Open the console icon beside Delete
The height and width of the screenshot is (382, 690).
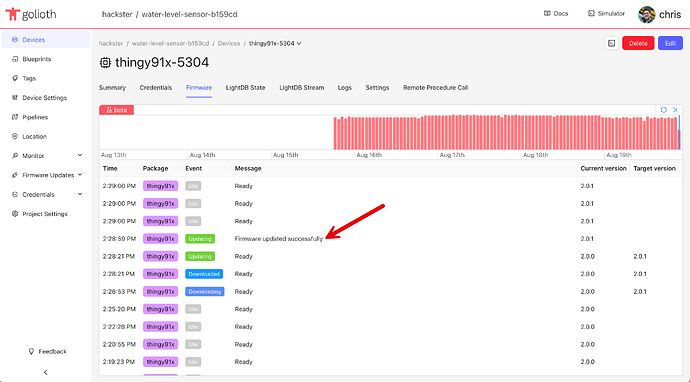coord(612,43)
